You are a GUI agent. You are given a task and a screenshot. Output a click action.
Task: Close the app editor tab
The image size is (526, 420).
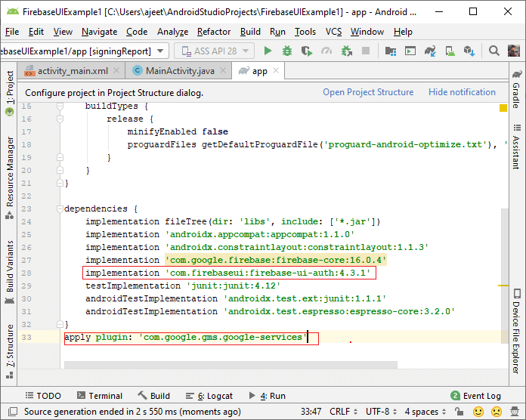276,70
